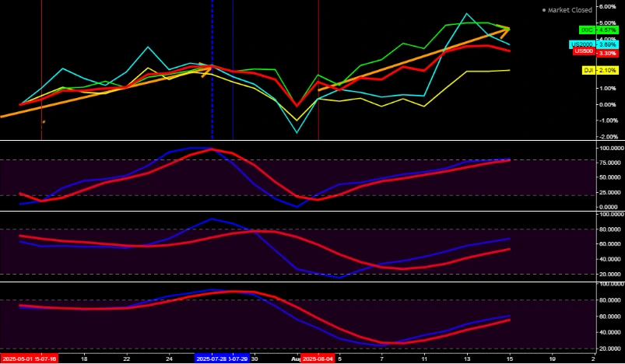625x364 pixels.
Task: Click date tick 11 on time axis
Action: [424, 359]
